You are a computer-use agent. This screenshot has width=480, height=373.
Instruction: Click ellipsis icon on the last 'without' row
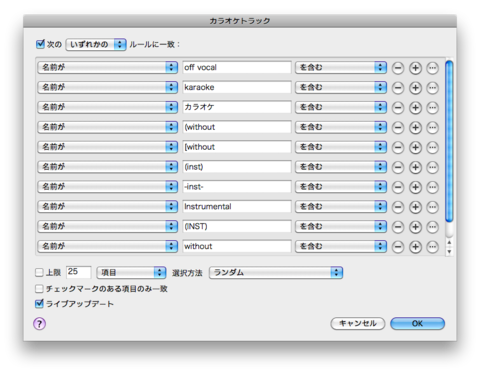tap(432, 247)
